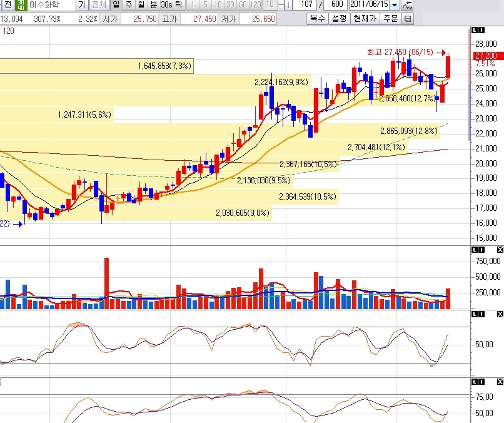Click the I icon in first oscillator pane

click(x=481, y=314)
